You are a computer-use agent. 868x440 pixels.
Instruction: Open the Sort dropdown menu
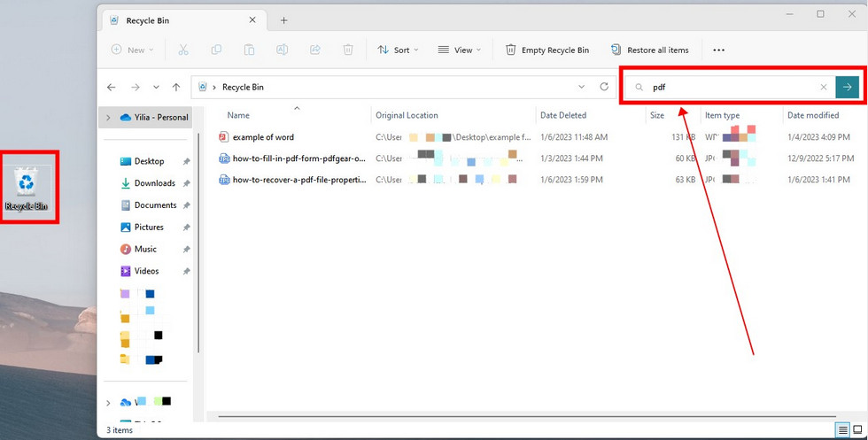coord(398,50)
